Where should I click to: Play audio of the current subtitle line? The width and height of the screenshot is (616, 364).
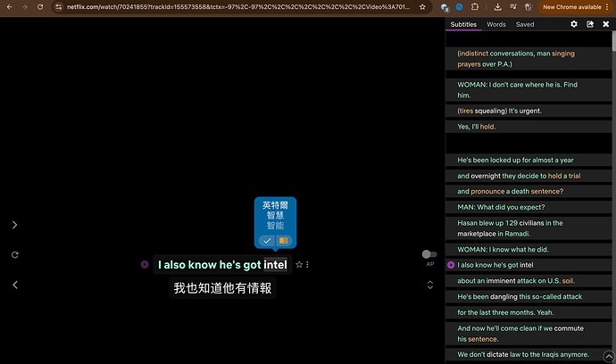(144, 264)
